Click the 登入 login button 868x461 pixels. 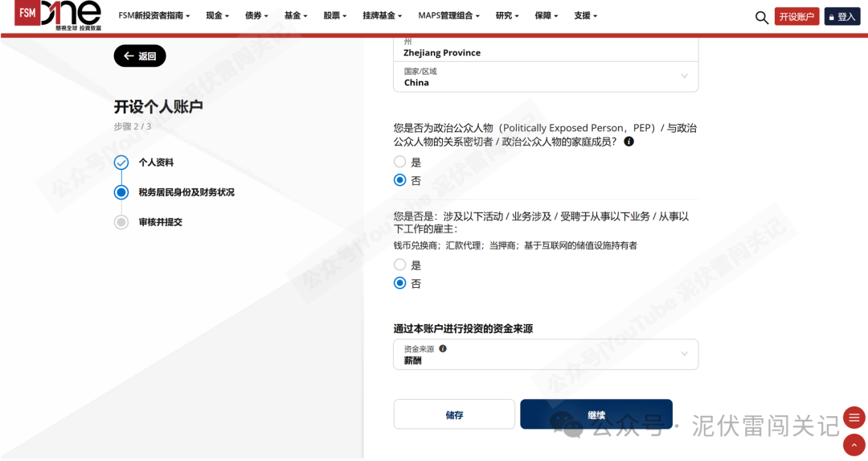(x=842, y=17)
